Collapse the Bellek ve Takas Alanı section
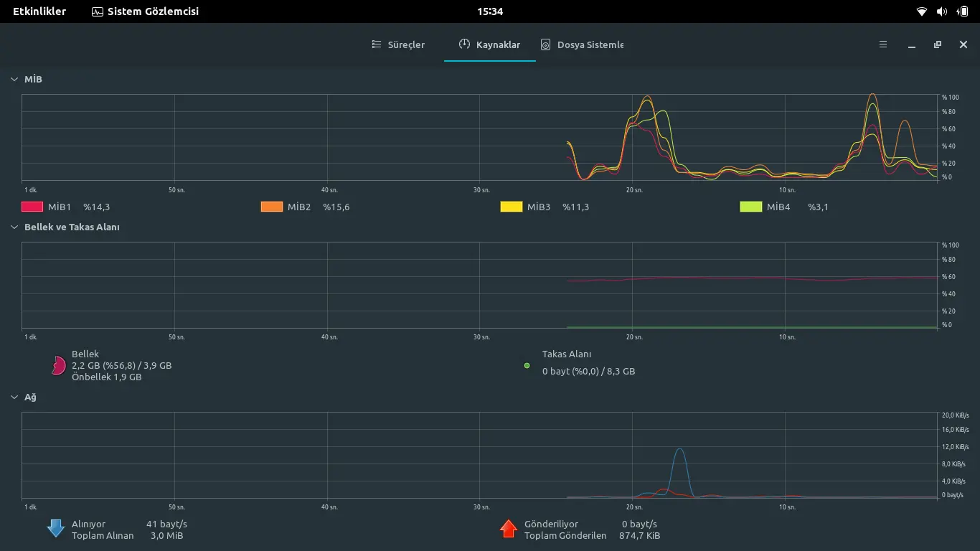Screen dimensions: 980x551 (x=14, y=227)
